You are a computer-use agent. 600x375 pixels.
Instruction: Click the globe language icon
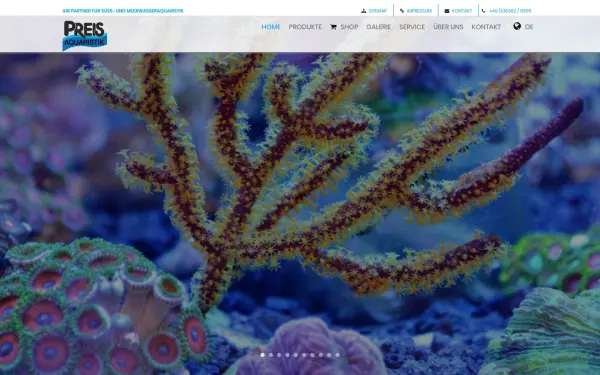click(x=517, y=26)
